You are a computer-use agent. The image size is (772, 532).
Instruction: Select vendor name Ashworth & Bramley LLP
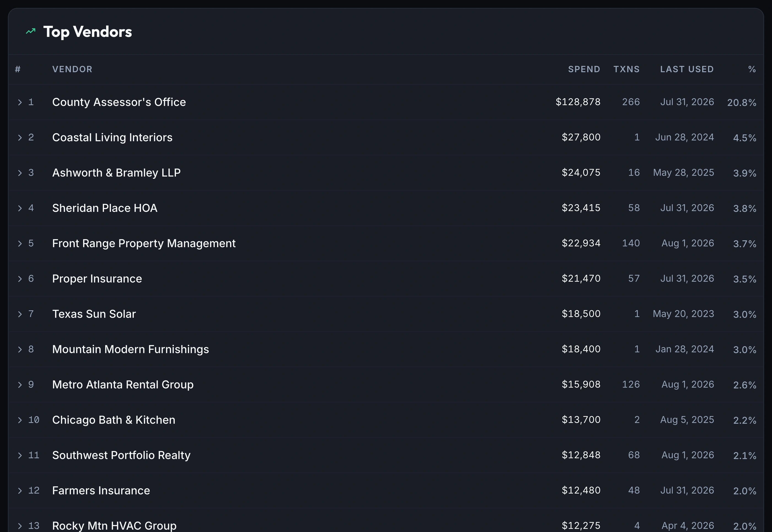(x=116, y=173)
